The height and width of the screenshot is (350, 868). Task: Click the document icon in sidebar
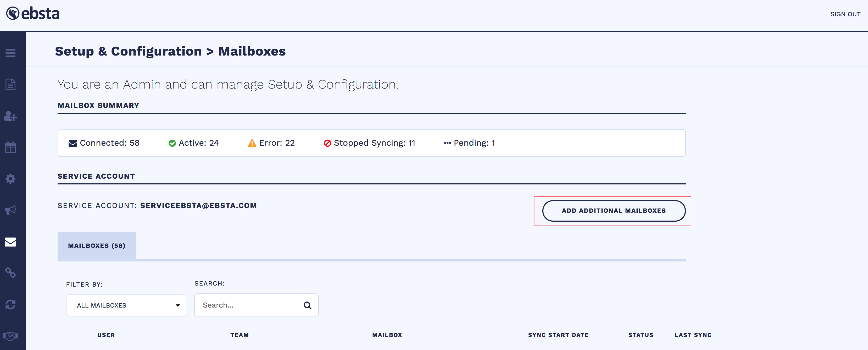(10, 84)
